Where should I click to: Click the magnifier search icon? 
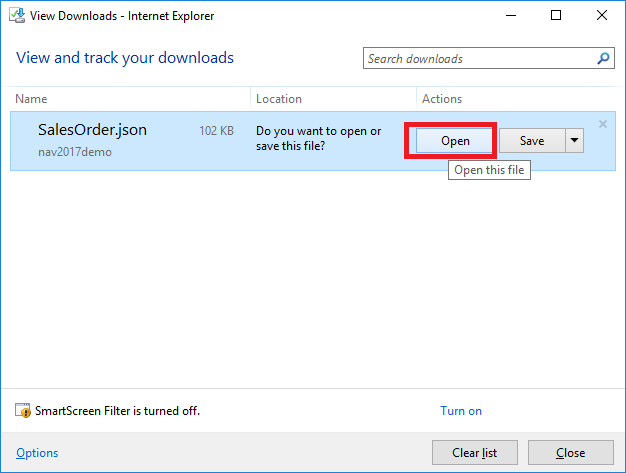click(x=603, y=58)
